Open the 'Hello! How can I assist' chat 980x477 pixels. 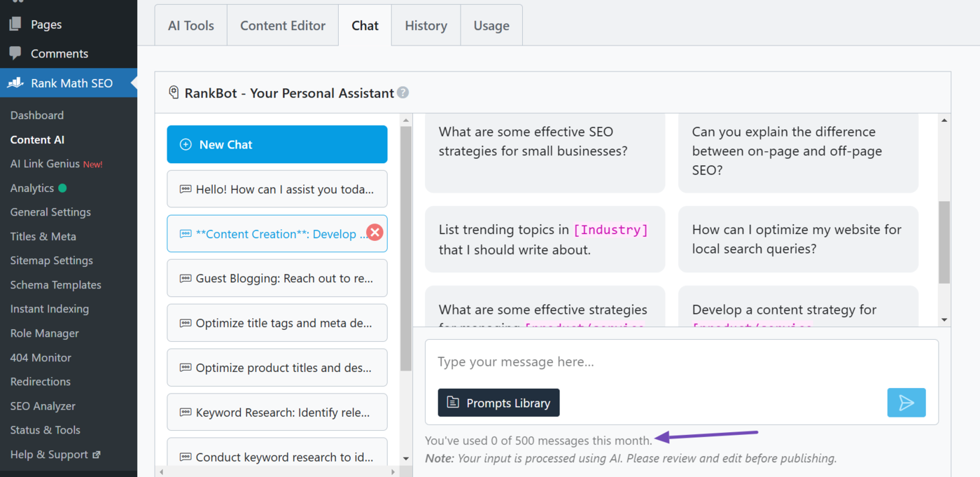[x=277, y=189]
